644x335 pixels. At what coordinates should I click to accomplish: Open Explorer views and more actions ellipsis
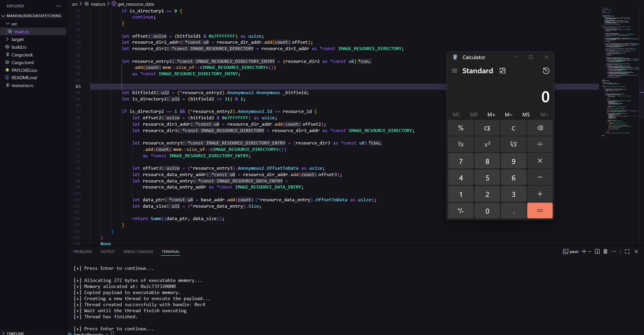(x=59, y=6)
